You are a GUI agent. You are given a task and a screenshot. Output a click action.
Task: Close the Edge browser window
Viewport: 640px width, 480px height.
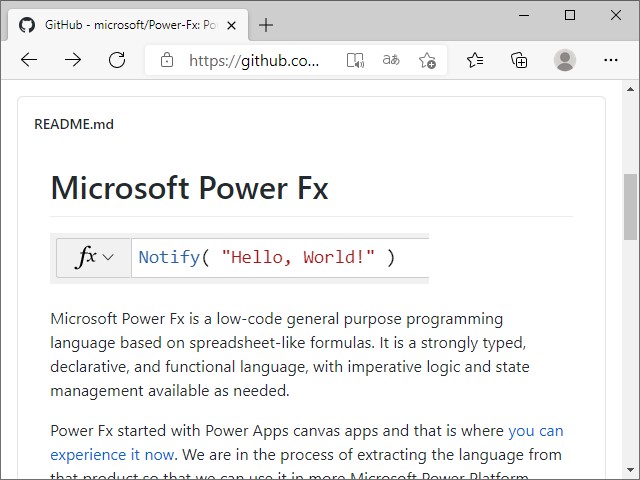(616, 15)
